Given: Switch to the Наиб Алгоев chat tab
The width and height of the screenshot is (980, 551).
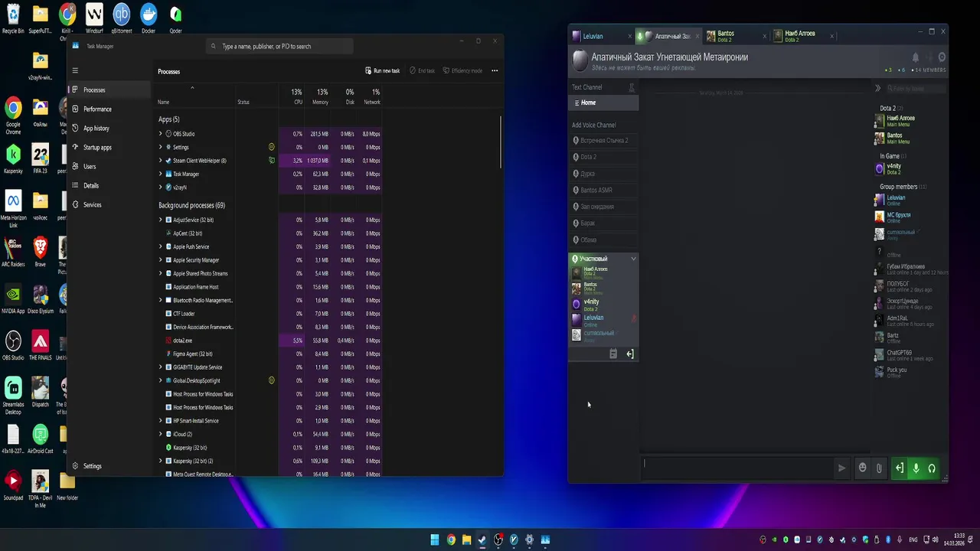Looking at the screenshot, I should click(800, 36).
